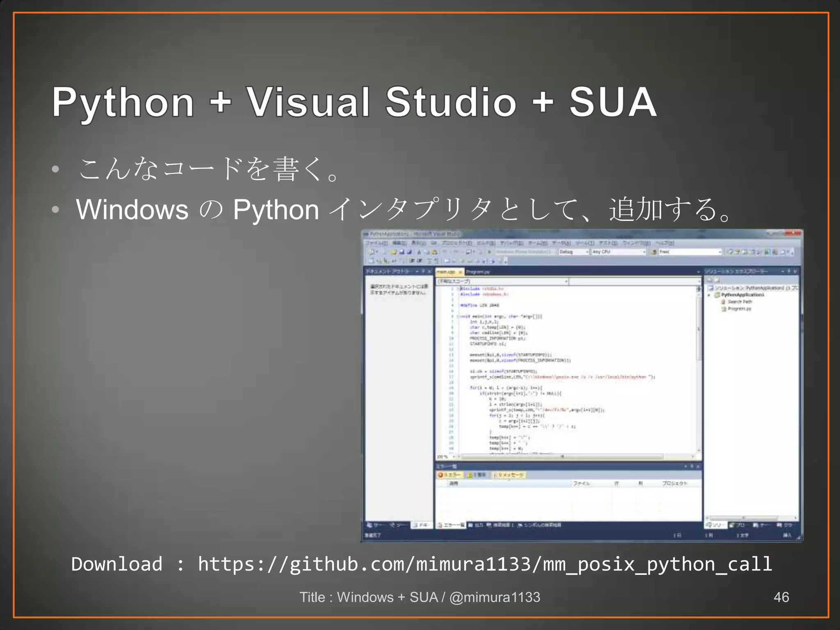
Task: Open the GitHub mm_posix_python_call download link
Action: 485,564
